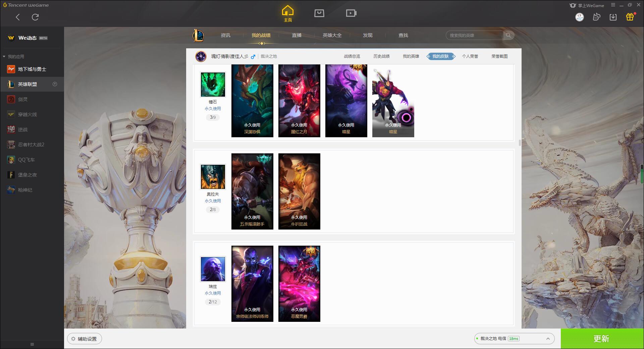This screenshot has height=349, width=644.
Task: Refresh the page using the reload icon
Action: pyautogui.click(x=35, y=17)
